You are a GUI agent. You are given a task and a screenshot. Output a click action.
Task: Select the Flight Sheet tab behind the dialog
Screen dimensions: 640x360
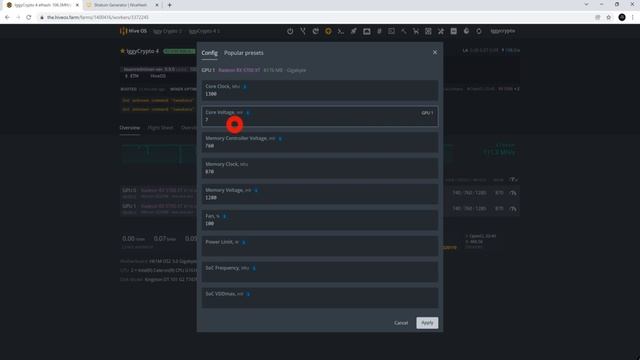point(160,128)
